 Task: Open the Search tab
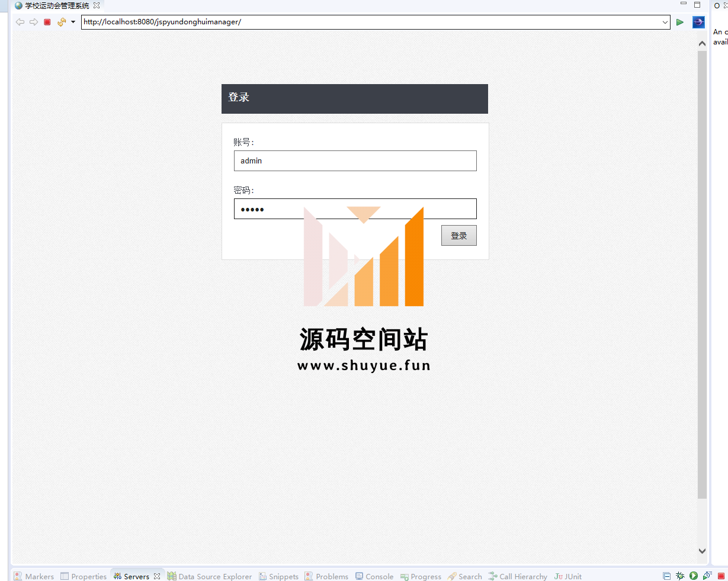pyautogui.click(x=465, y=576)
